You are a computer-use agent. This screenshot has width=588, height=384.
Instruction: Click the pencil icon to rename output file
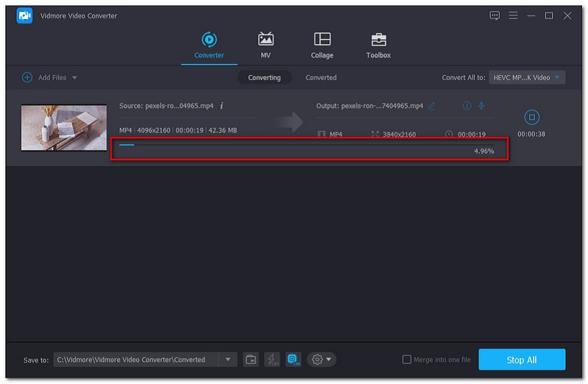431,106
